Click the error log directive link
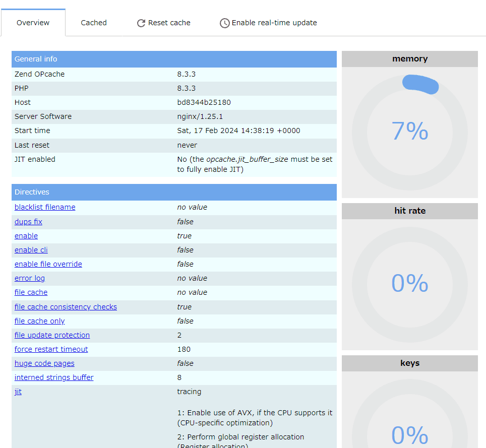The image size is (486, 448). [29, 278]
